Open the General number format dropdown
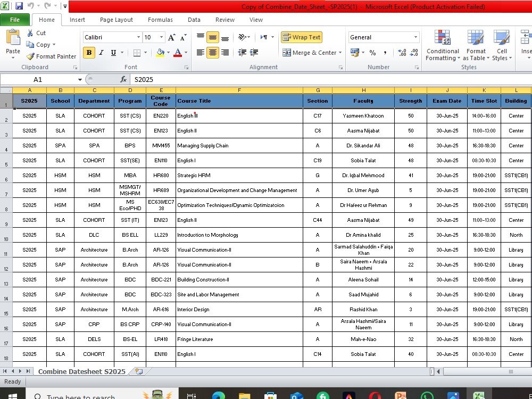 (x=415, y=37)
